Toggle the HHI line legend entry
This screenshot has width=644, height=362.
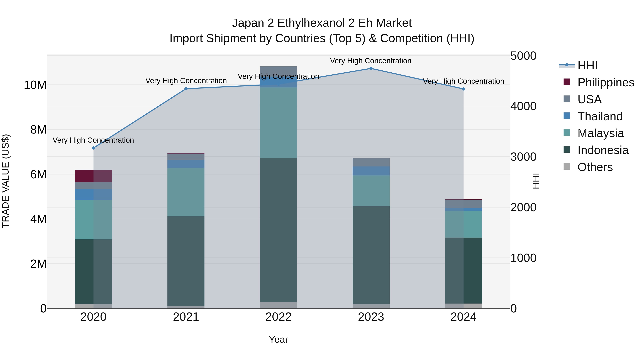click(x=587, y=65)
